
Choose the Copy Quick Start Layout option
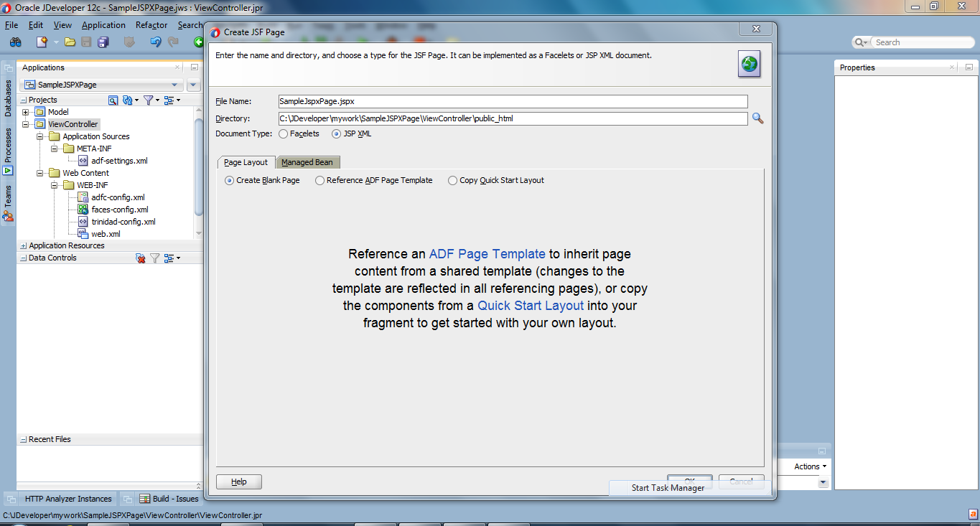coord(452,180)
